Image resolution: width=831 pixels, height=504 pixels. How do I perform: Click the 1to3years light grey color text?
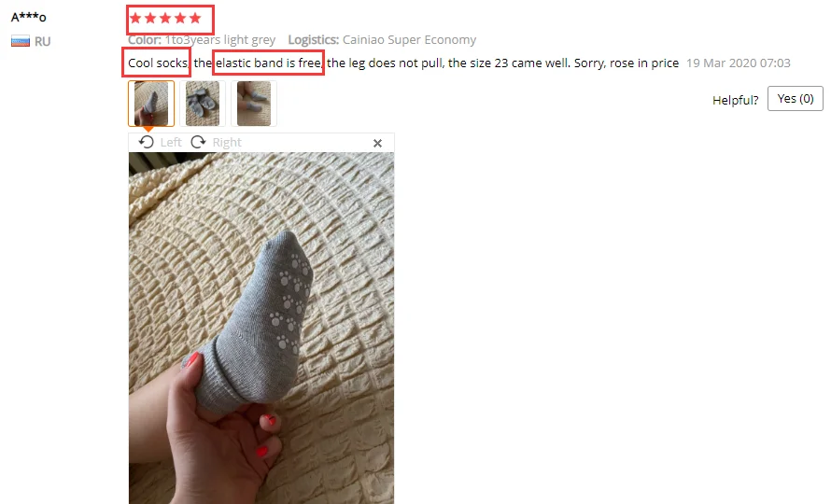coord(220,40)
